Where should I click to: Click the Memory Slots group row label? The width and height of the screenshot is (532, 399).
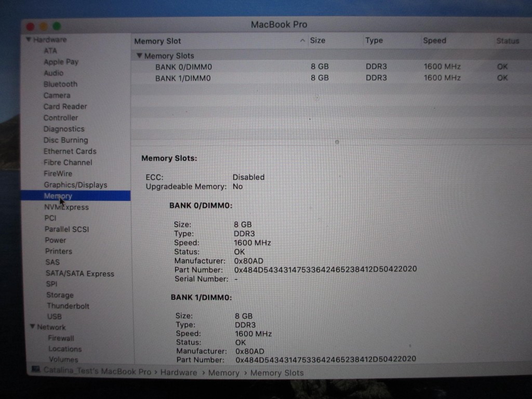tap(169, 56)
